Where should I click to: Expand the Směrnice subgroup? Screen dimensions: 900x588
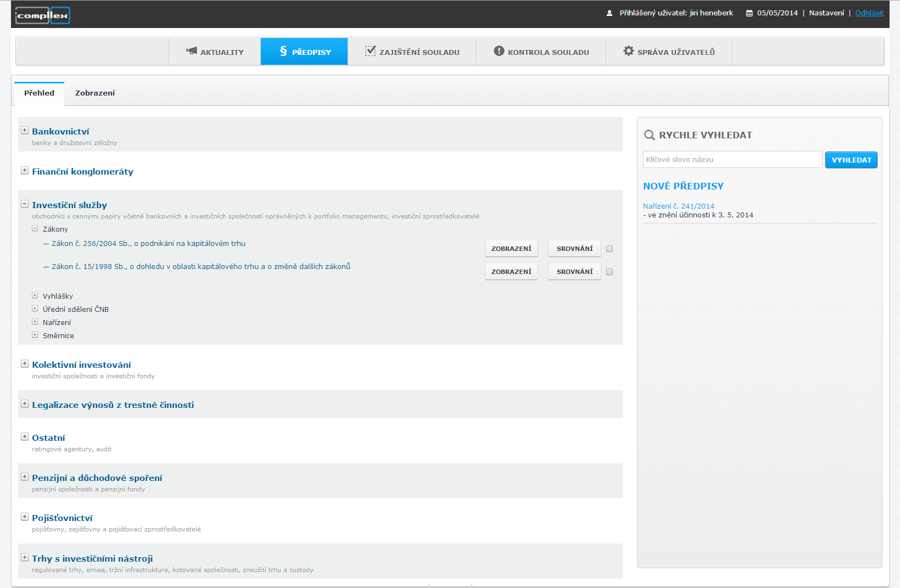[35, 335]
